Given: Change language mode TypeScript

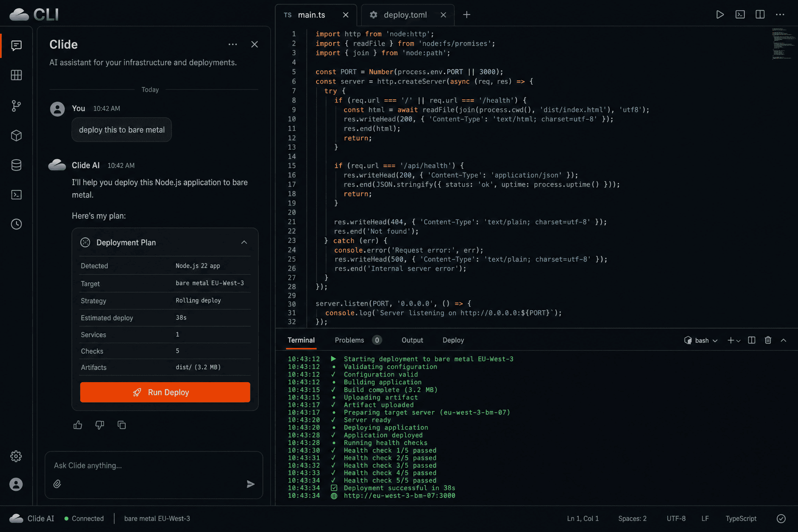Looking at the screenshot, I should click(741, 518).
